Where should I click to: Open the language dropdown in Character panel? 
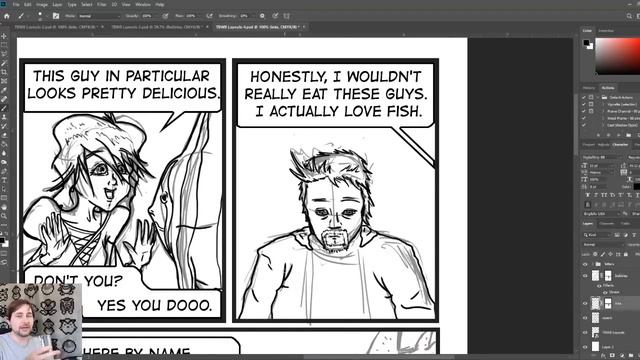click(602, 214)
